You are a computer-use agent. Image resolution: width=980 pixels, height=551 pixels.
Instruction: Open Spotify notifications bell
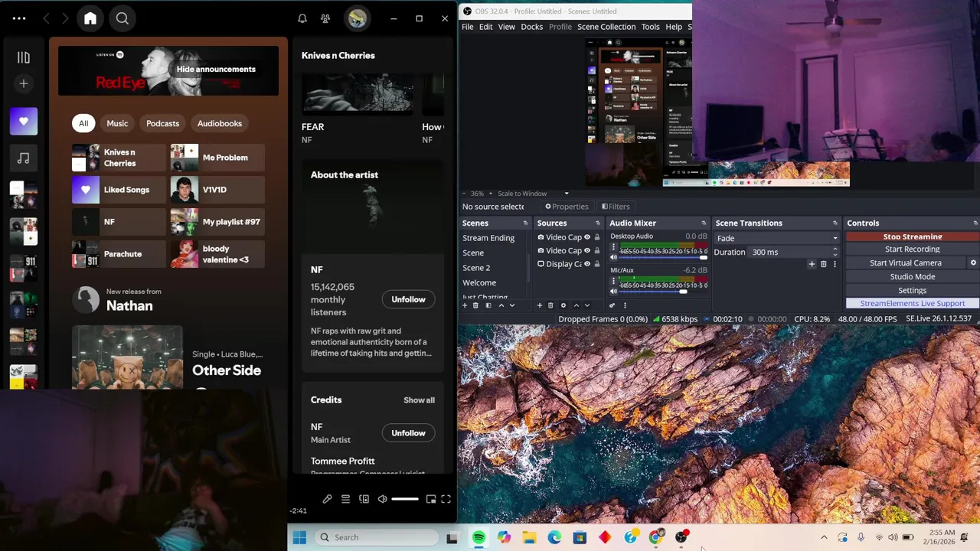tap(302, 18)
